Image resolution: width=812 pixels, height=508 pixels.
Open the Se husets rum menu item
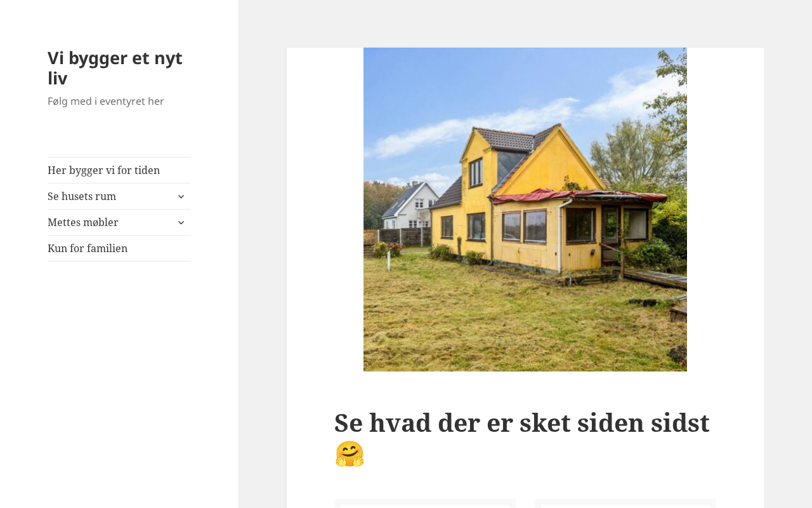pyautogui.click(x=82, y=196)
